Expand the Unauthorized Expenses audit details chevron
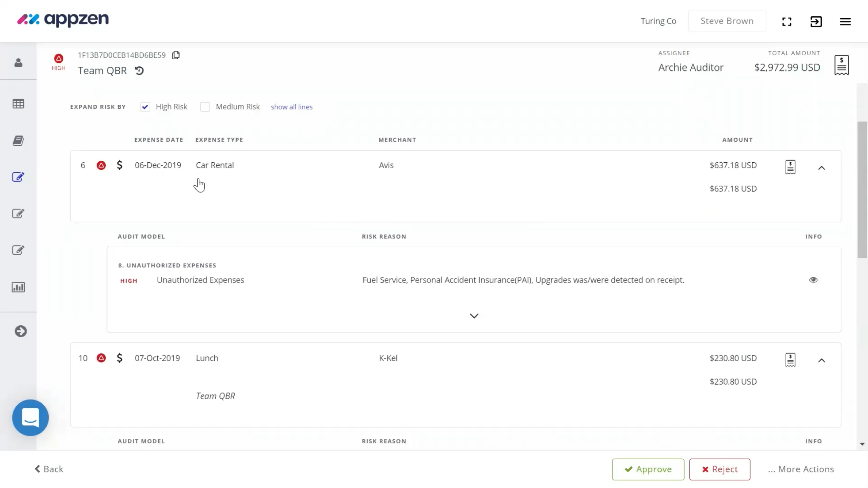 [474, 316]
